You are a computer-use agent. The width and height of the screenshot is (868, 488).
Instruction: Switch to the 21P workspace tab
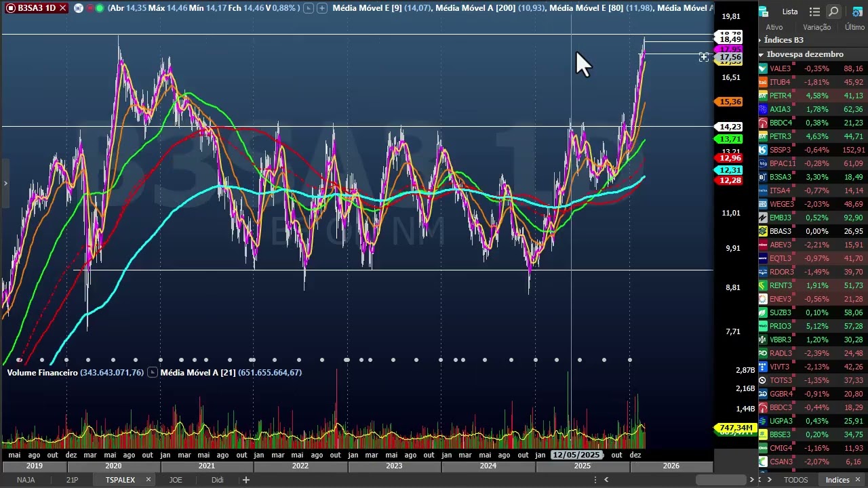pos(72,480)
